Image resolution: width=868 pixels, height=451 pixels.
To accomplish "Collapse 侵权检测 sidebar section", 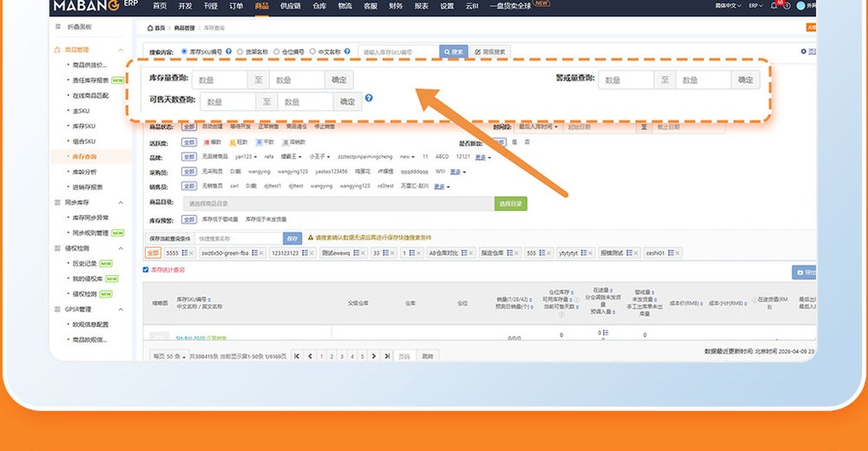I will [x=121, y=248].
